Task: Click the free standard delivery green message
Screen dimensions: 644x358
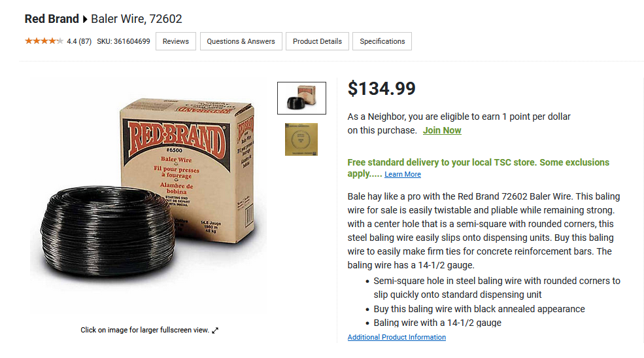Action: coord(478,168)
